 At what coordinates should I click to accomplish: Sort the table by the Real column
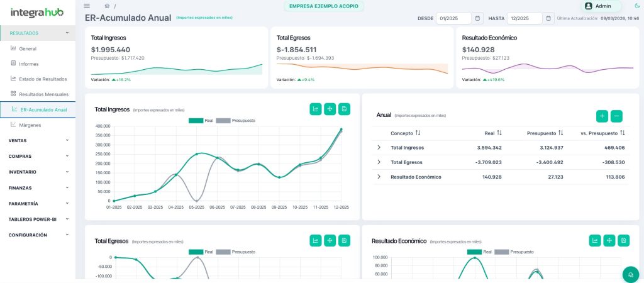(x=493, y=133)
